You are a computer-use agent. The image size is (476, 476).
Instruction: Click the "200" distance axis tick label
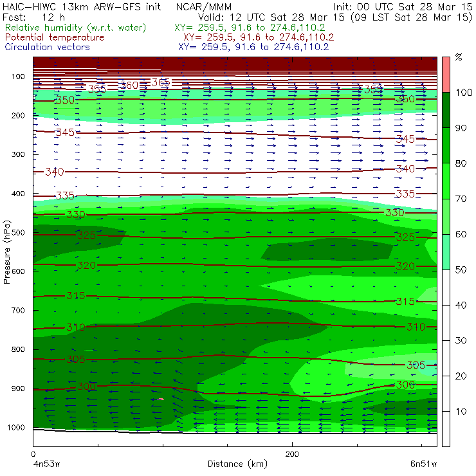tap(292, 454)
